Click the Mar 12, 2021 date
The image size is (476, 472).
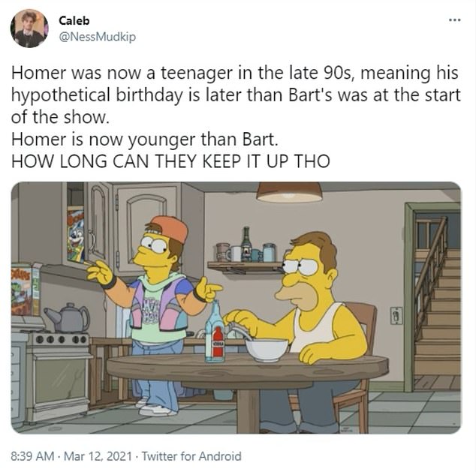pyautogui.click(x=98, y=456)
